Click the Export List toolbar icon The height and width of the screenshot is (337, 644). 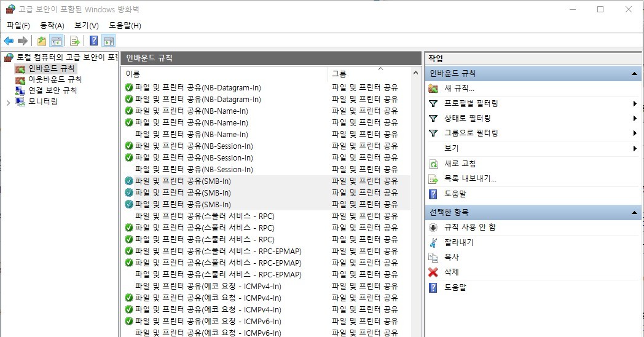(75, 41)
